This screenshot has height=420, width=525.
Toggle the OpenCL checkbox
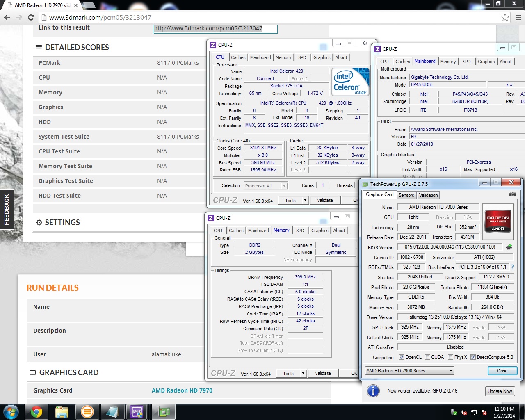[402, 357]
